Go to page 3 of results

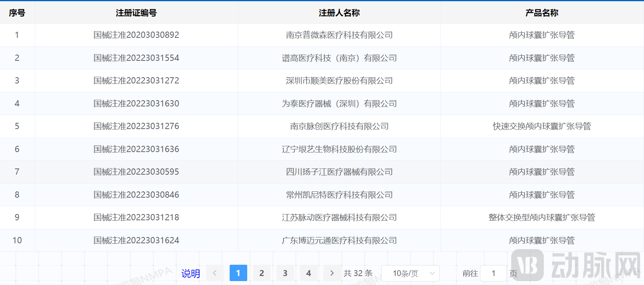pyautogui.click(x=285, y=273)
